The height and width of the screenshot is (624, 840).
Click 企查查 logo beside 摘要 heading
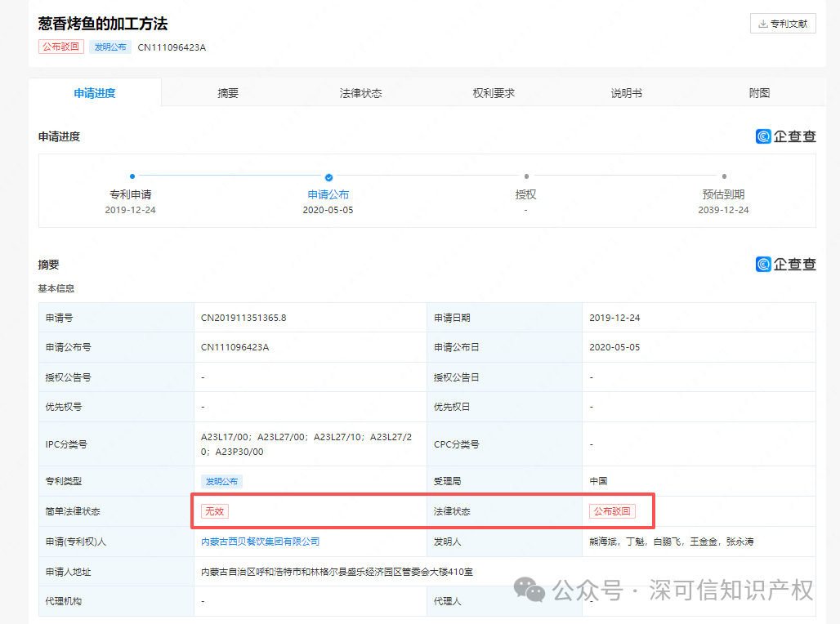coord(785,264)
